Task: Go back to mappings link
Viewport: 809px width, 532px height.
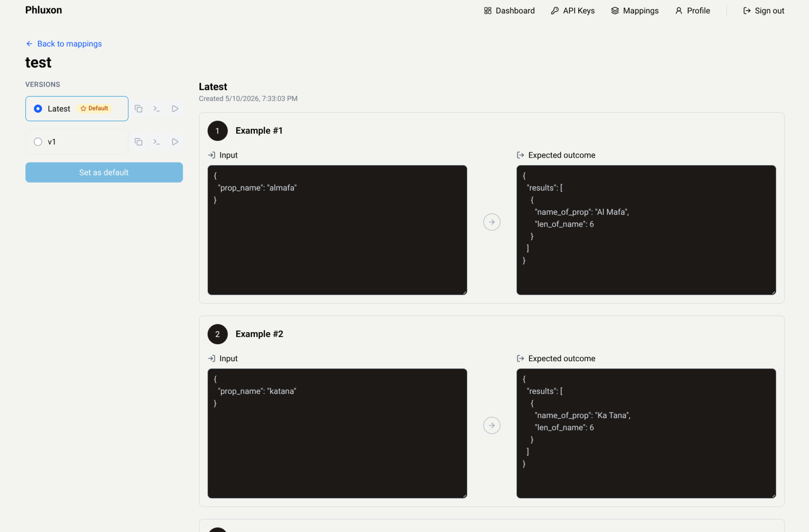Action: (64, 44)
